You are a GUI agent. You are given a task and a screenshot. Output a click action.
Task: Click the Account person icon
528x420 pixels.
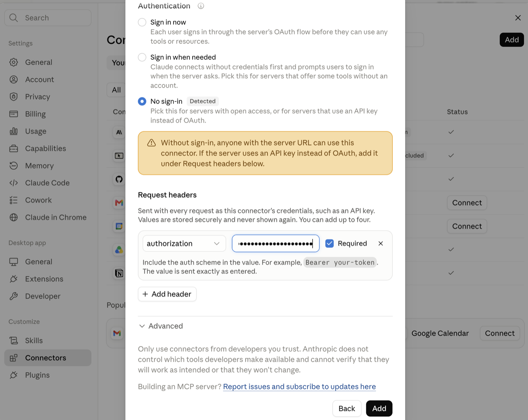point(14,80)
